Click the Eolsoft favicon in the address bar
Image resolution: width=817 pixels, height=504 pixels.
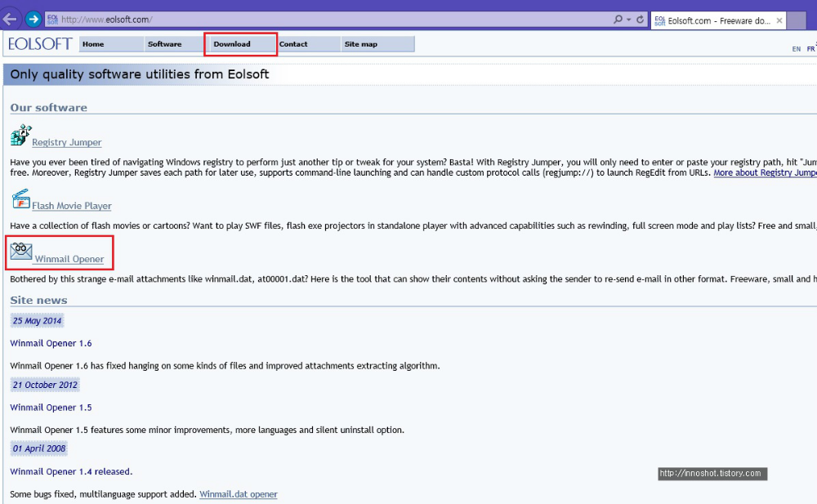click(52, 20)
